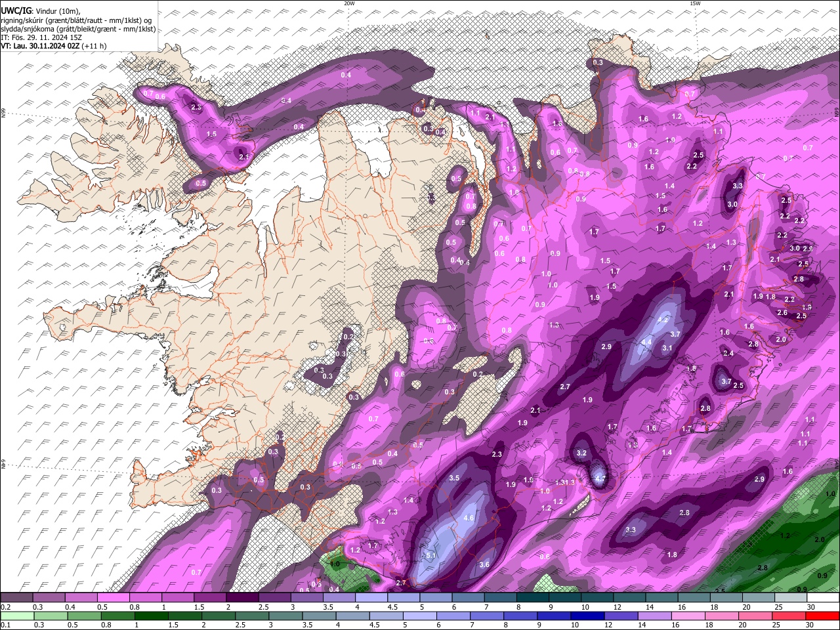Select the upper scale swatch between 18 and 20
The width and height of the screenshot is (840, 630).
[x=727, y=597]
